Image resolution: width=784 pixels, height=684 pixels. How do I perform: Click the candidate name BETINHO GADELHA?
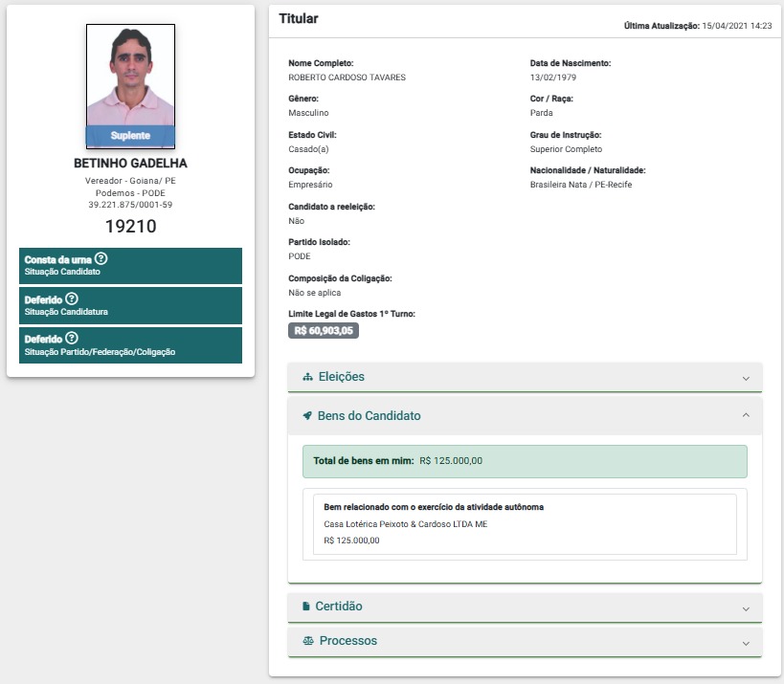click(x=130, y=164)
